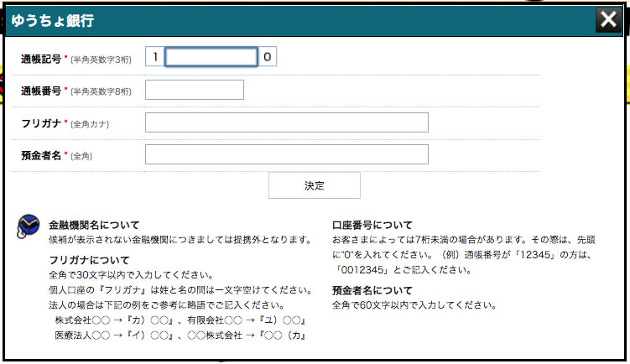The height and width of the screenshot is (364, 630).
Task: Focus the 通帳記号 middle digits field
Action: tap(211, 57)
